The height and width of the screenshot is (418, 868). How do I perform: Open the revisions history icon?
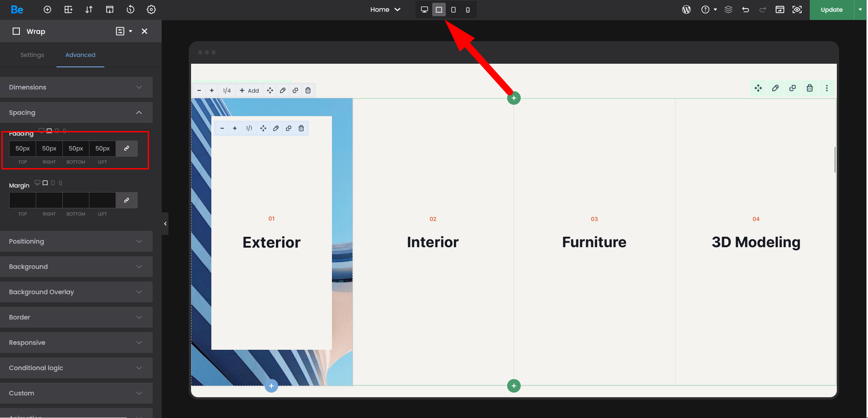[x=131, y=9]
